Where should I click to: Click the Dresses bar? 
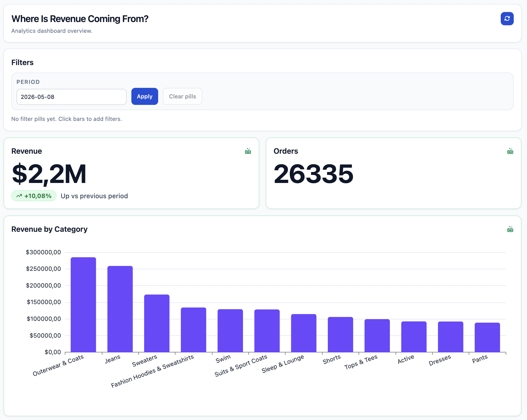point(450,337)
